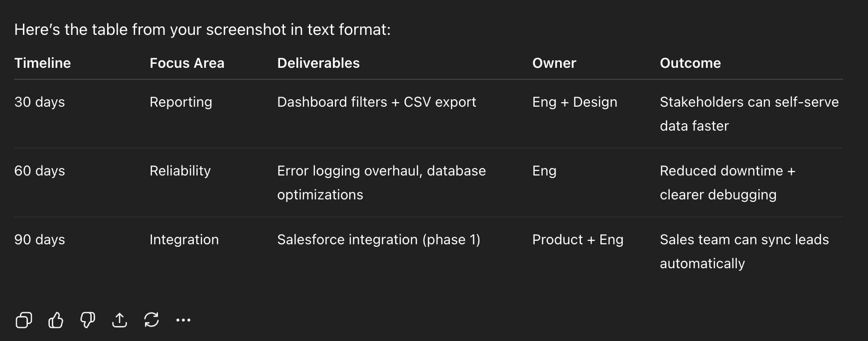The width and height of the screenshot is (868, 341).
Task: Click the 30 days timeline cell
Action: coord(39,102)
